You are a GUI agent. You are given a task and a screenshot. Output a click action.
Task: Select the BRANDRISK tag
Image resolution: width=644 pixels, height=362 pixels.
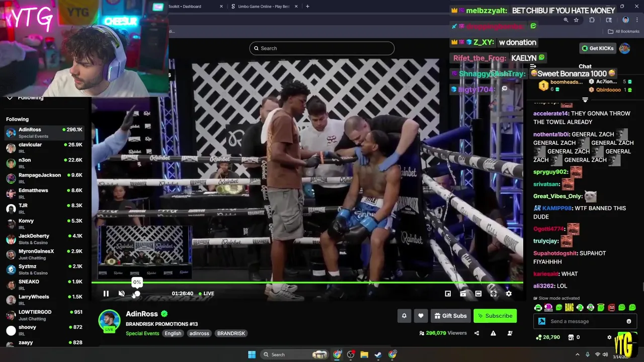(231, 333)
